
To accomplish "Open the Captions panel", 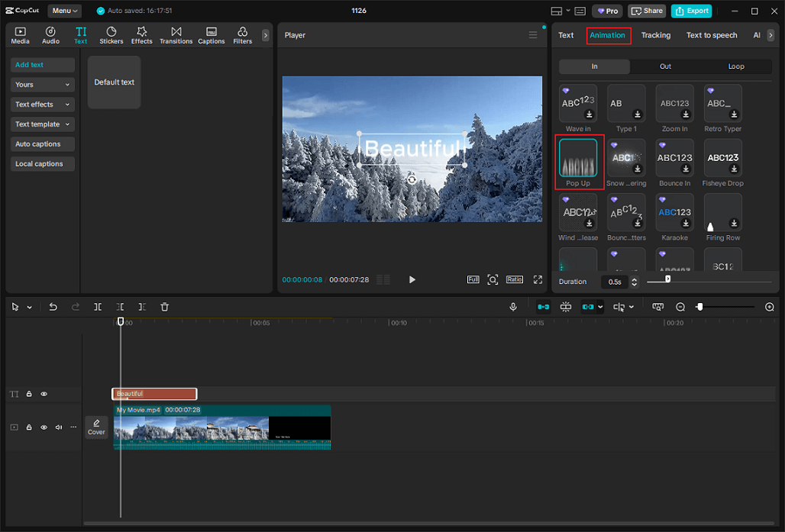I will coord(211,34).
